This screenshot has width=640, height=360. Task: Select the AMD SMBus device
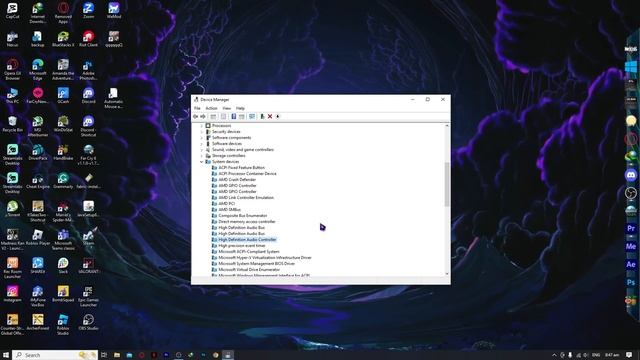pyautogui.click(x=229, y=209)
